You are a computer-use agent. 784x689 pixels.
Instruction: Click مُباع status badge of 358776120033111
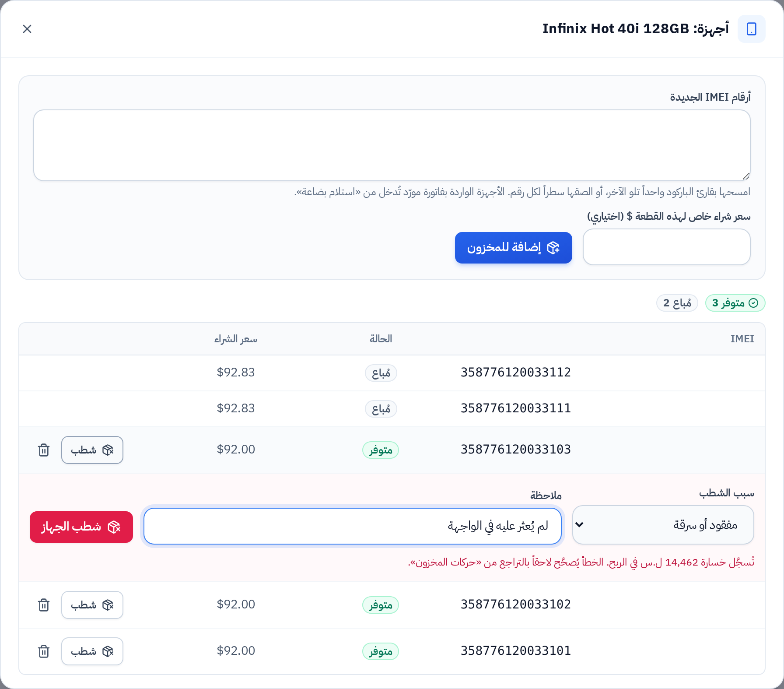coord(381,409)
